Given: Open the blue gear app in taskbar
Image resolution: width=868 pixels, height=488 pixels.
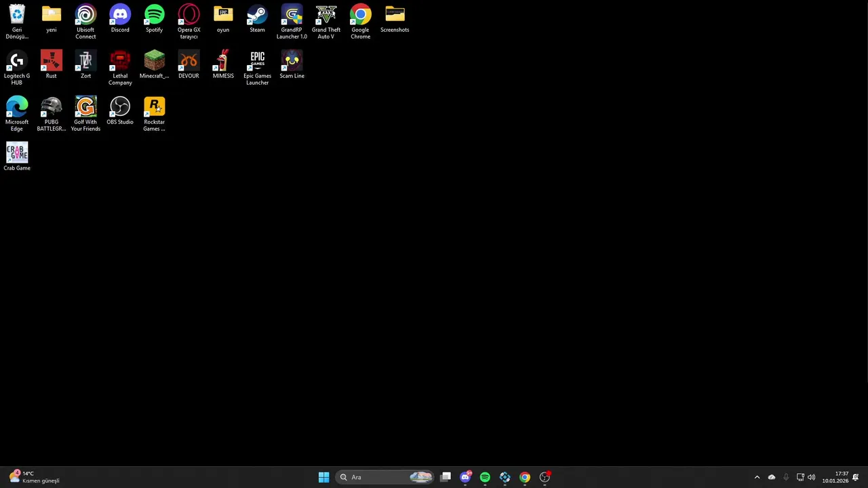Looking at the screenshot, I should tap(505, 477).
